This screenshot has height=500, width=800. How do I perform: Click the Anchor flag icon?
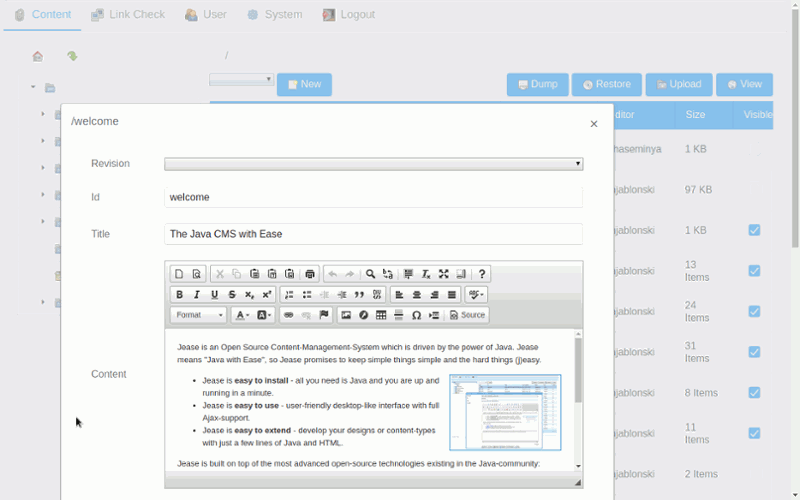323,315
